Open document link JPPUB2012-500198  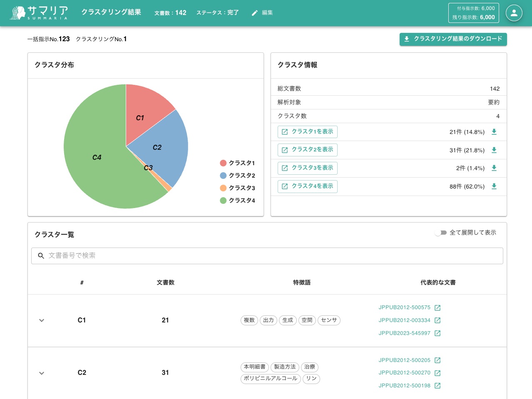point(405,386)
